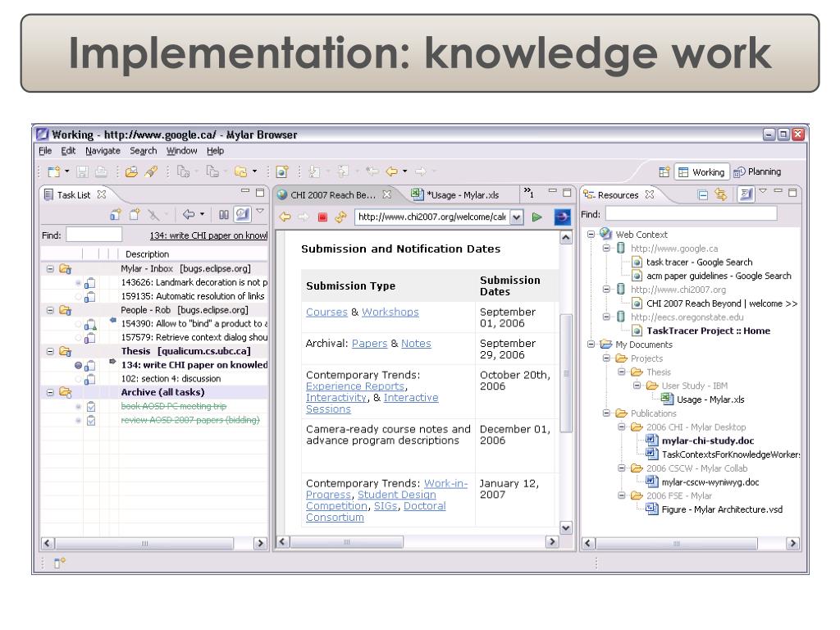The width and height of the screenshot is (840, 630).
Task: Activate task 159135 via its circle toggle
Action: click(78, 296)
